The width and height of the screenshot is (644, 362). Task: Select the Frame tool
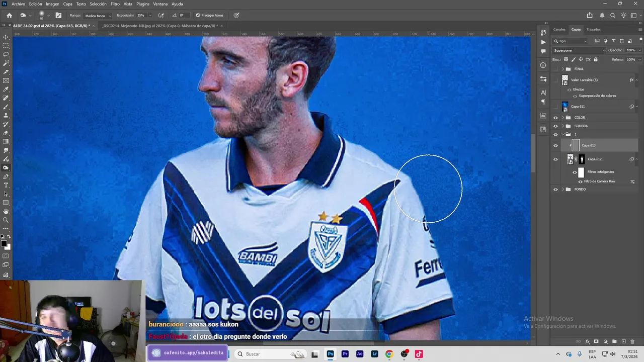[x=6, y=80]
